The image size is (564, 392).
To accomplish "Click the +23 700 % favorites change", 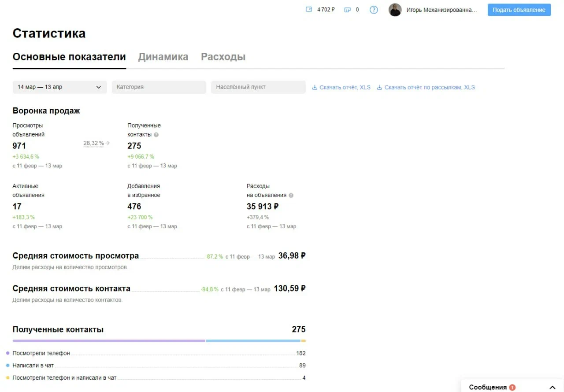I will 140,217.
